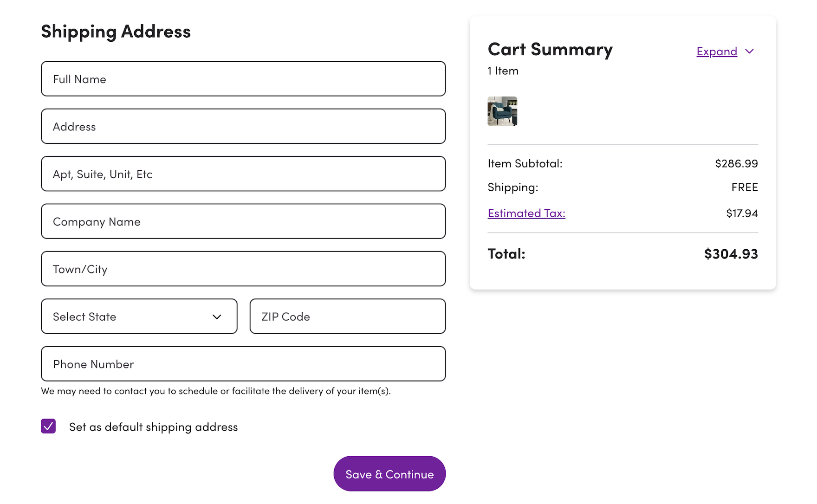Select the Company Name field
The width and height of the screenshot is (817, 504).
point(243,221)
